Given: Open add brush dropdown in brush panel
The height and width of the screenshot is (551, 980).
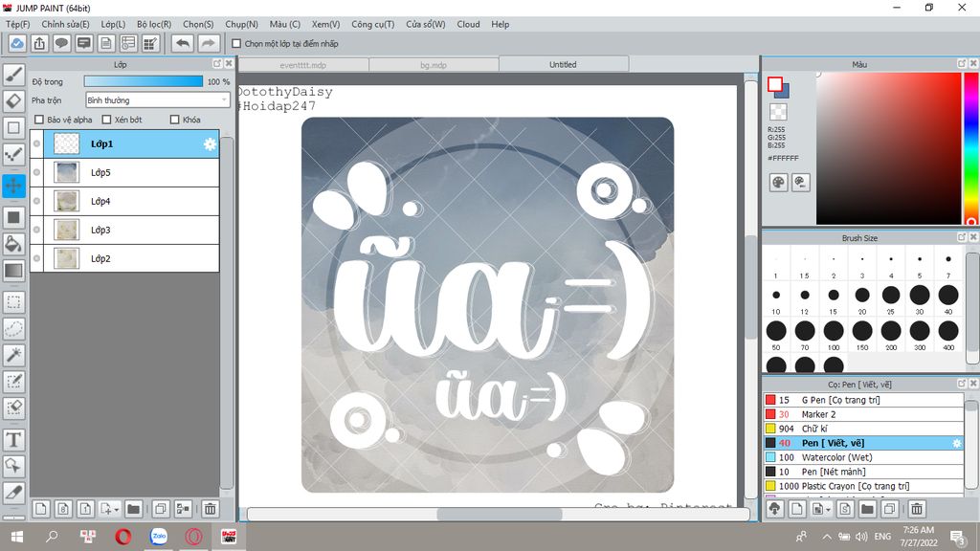Looking at the screenshot, I should pos(828,510).
